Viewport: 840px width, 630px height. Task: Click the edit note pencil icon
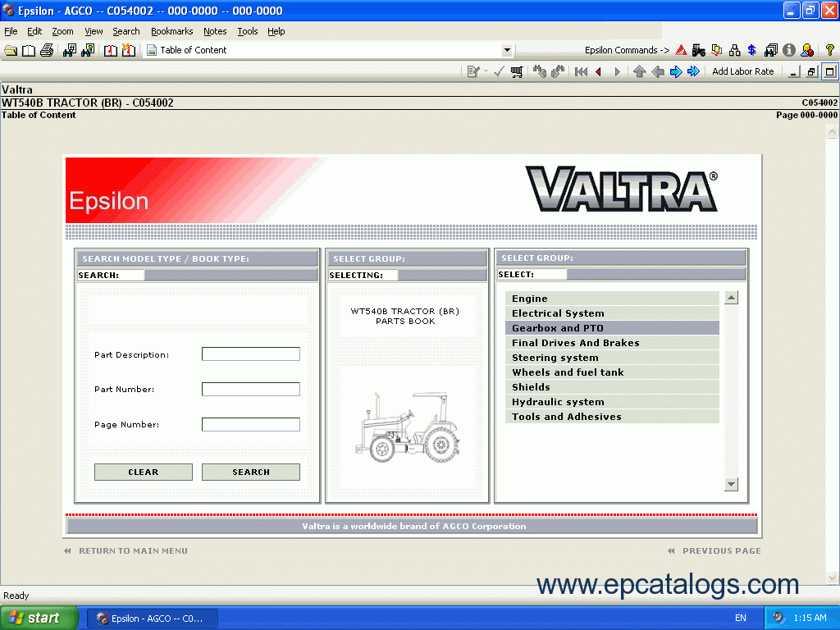click(x=472, y=71)
